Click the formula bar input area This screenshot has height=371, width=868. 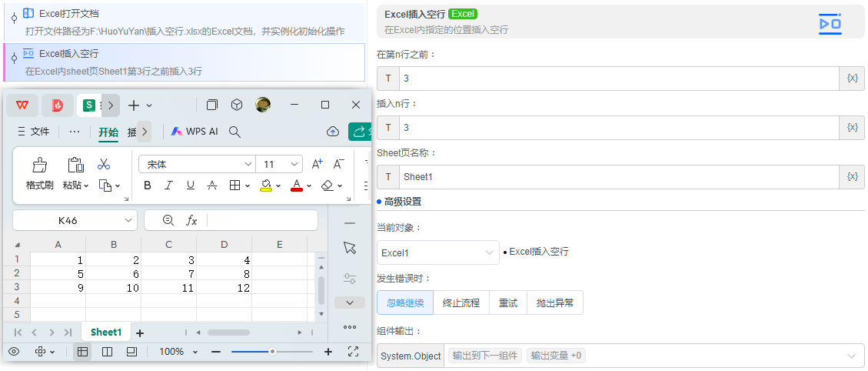262,220
